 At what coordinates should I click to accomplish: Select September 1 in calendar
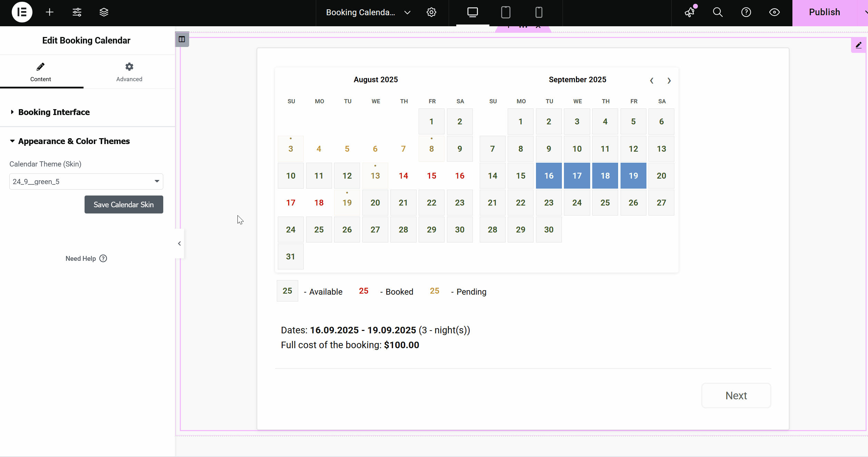click(x=520, y=122)
